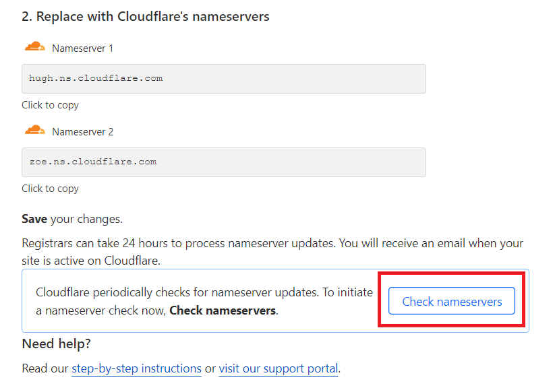Click the 'Need help?' heading

click(56, 344)
